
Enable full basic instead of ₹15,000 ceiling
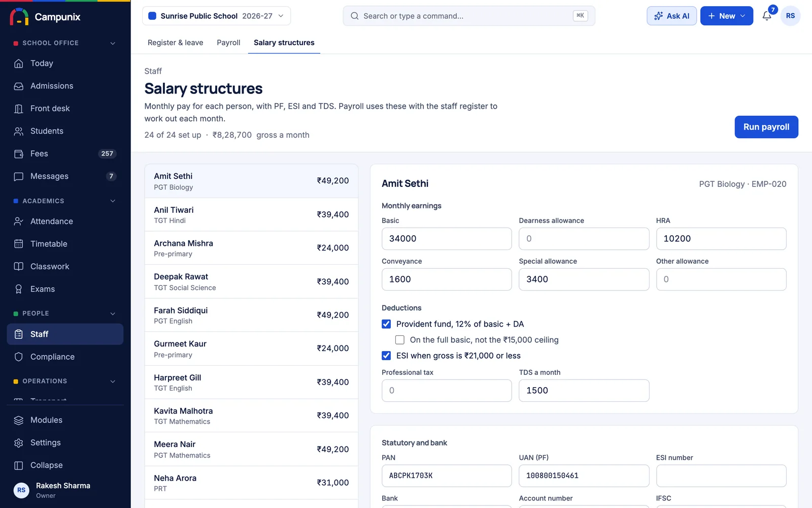pyautogui.click(x=400, y=340)
